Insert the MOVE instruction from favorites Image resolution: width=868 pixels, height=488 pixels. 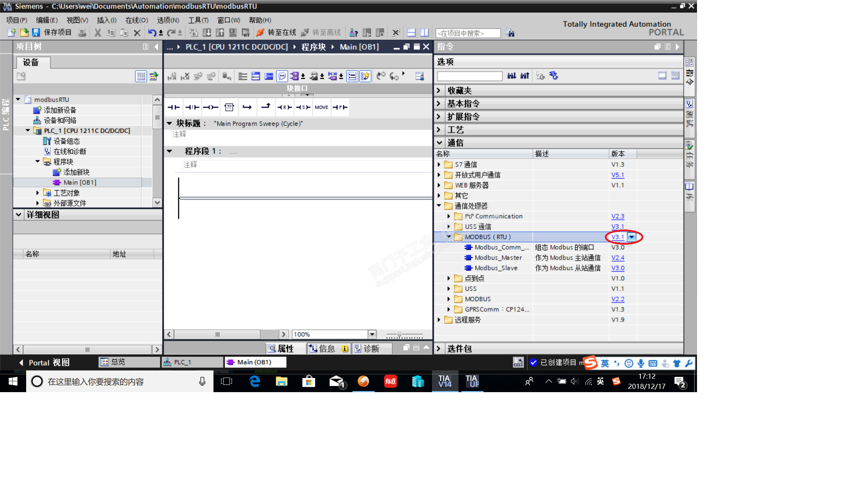[x=321, y=107]
